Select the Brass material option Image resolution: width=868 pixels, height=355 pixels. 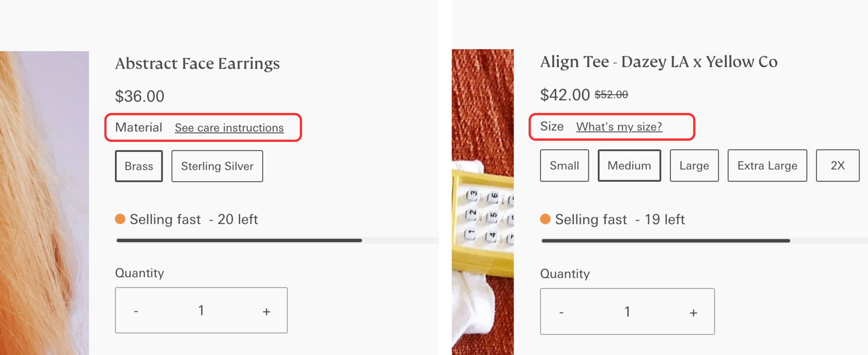tap(139, 166)
